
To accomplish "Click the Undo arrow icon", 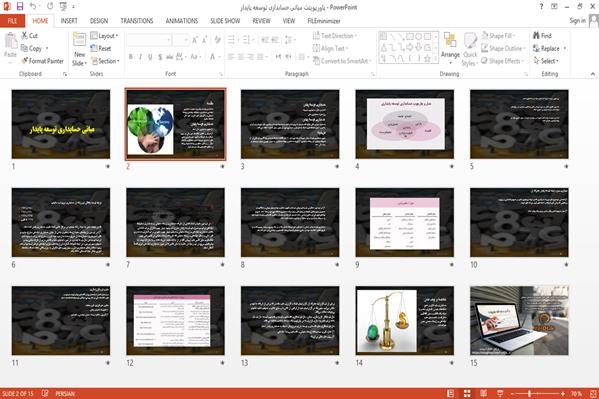I will 33,6.
